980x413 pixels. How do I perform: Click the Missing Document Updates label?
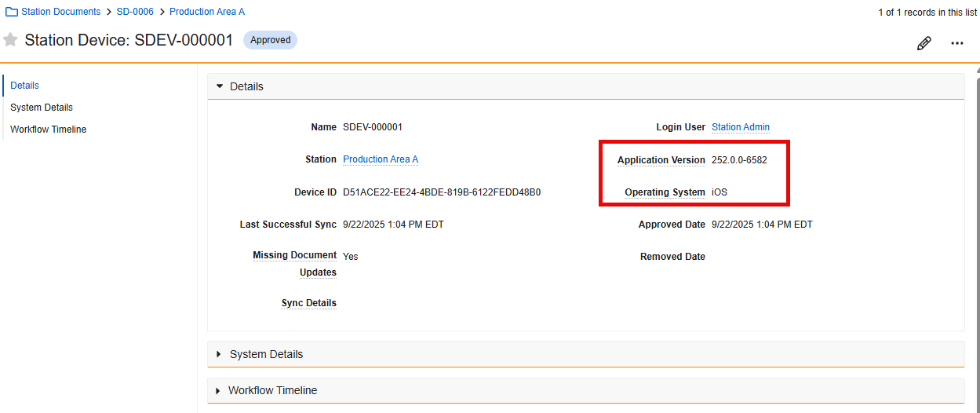(294, 264)
